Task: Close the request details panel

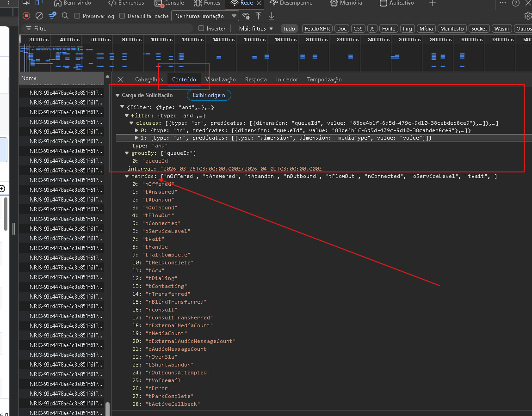Action: 121,80
